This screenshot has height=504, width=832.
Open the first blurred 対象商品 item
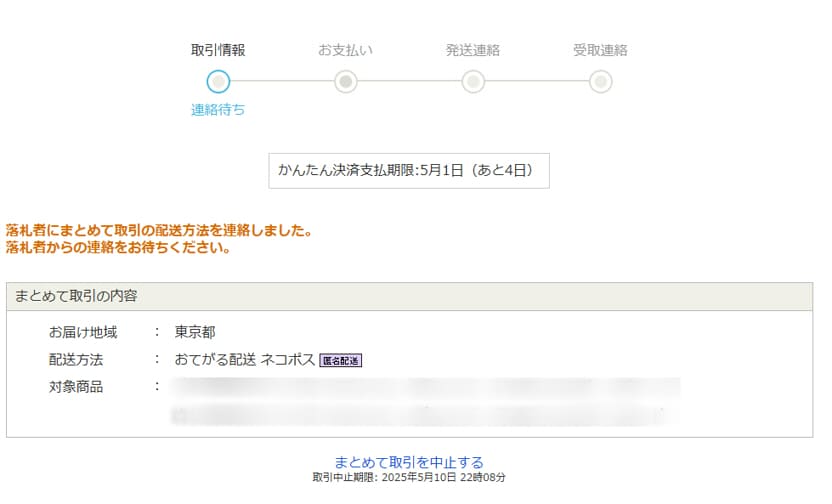[425, 387]
